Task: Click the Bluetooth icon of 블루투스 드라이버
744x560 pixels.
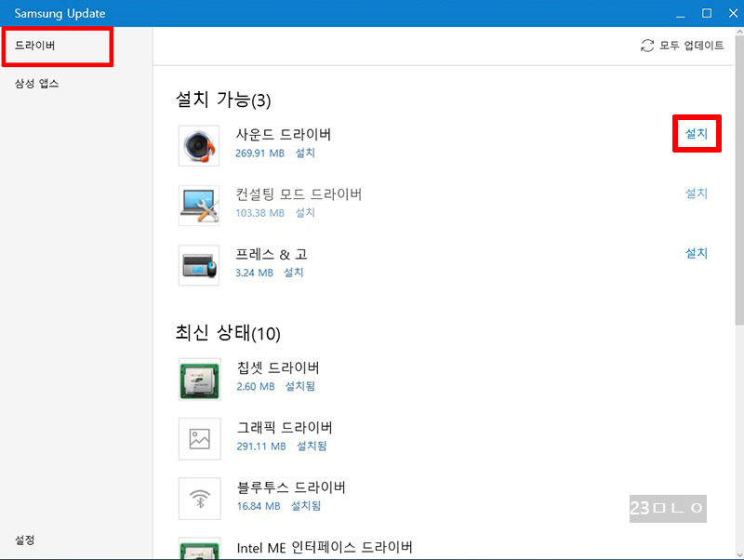Action: (x=199, y=499)
